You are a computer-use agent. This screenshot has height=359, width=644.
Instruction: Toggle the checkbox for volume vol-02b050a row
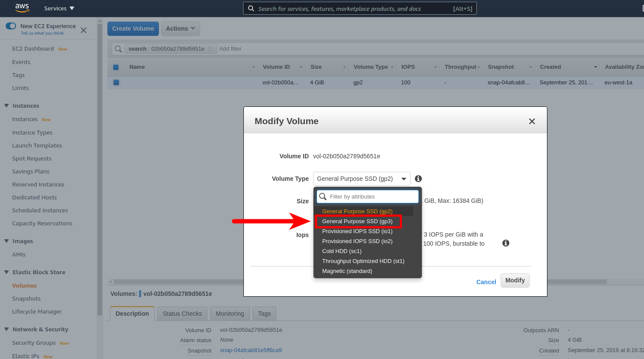pyautogui.click(x=116, y=82)
